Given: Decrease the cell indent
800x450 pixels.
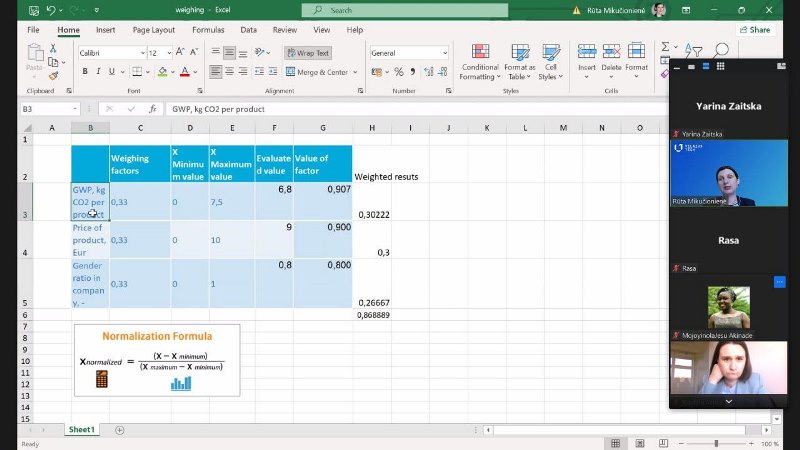Looking at the screenshot, I should (x=259, y=71).
